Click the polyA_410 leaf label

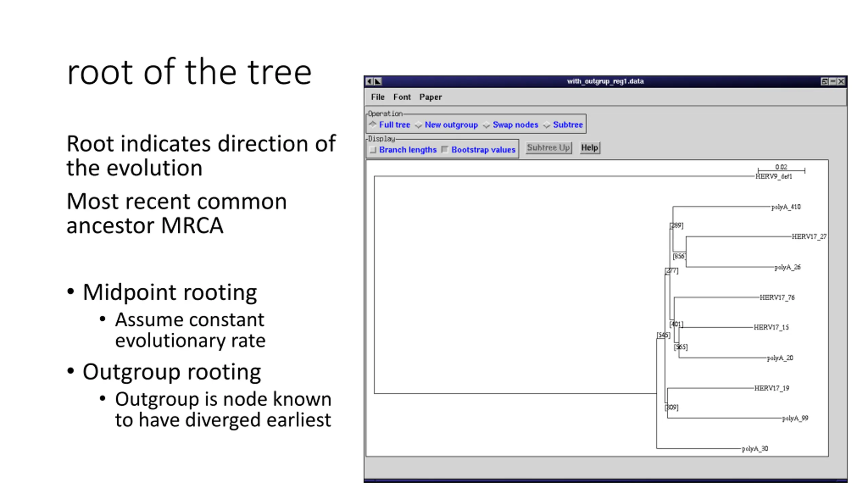pos(786,207)
